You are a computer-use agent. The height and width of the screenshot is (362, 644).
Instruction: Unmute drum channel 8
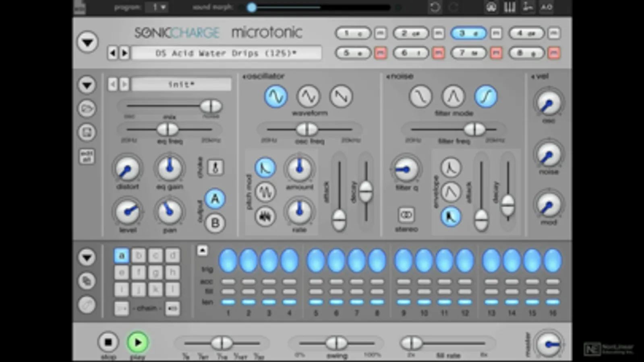[x=554, y=53]
